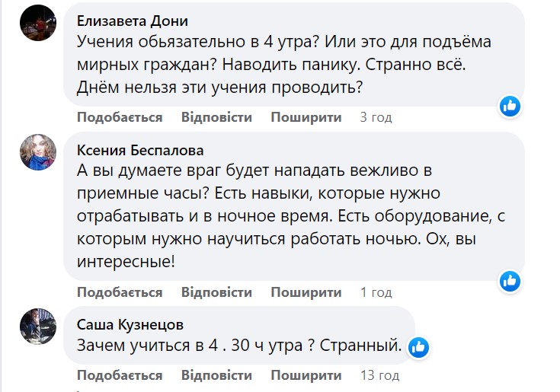The width and height of the screenshot is (560, 392).
Task: Click like reaction icon on Ксения Беспалова's comment
Action: [x=510, y=281]
